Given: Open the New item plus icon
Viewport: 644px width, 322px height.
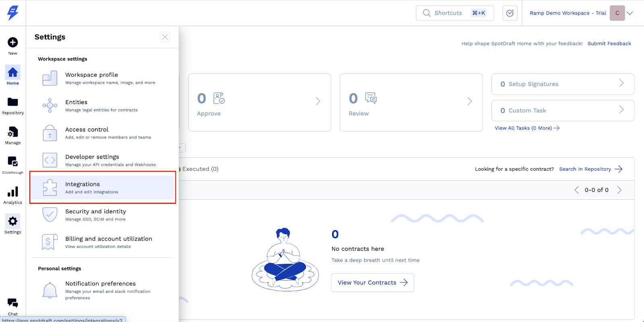Looking at the screenshot, I should (13, 42).
